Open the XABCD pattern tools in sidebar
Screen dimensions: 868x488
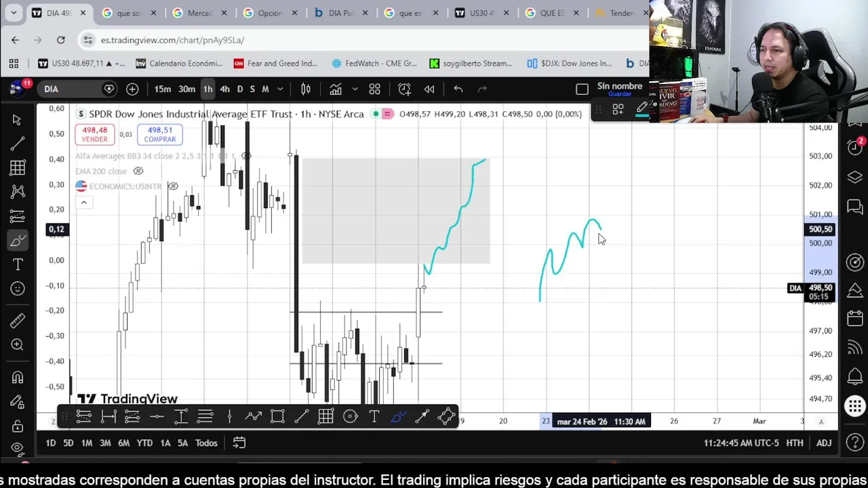[17, 192]
